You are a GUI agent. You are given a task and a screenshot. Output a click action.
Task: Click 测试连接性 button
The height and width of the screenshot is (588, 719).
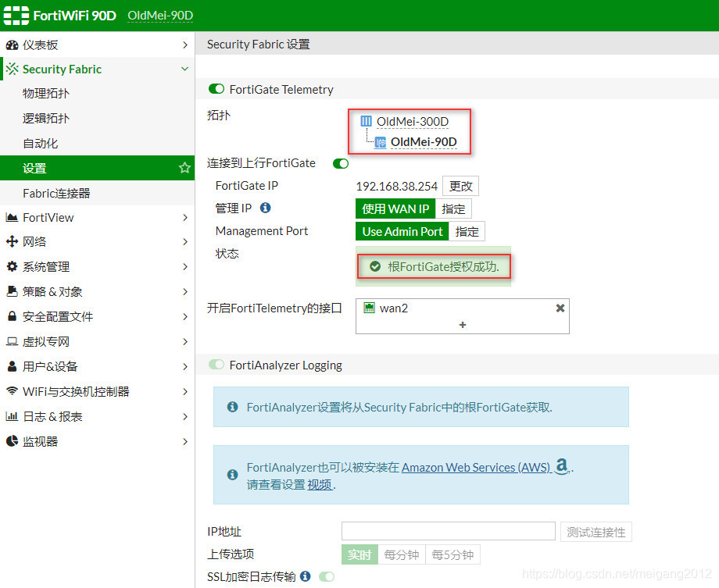596,532
